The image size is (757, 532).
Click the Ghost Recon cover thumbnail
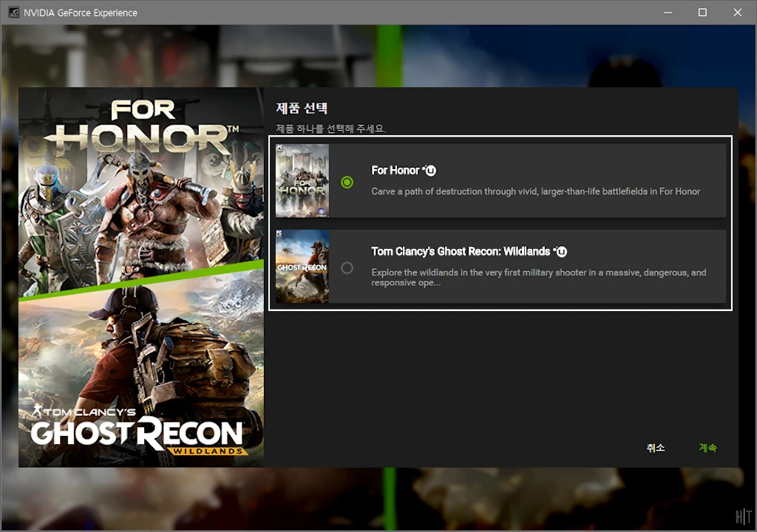[302, 267]
